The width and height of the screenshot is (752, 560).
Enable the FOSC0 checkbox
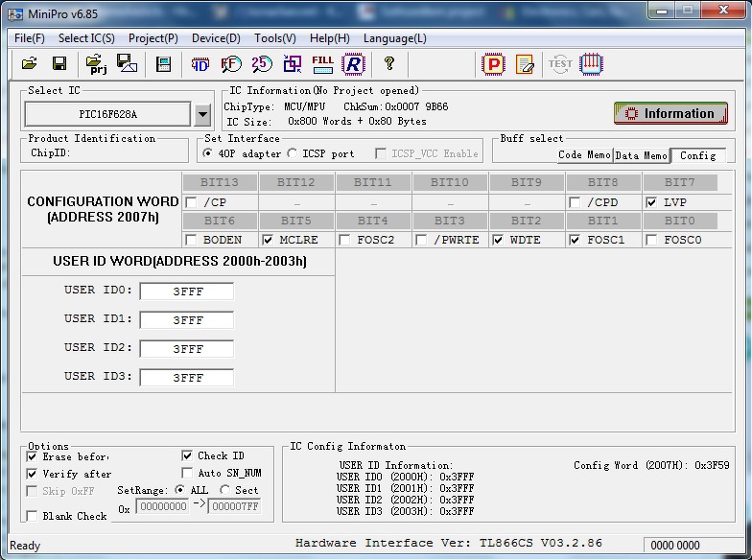coord(651,240)
